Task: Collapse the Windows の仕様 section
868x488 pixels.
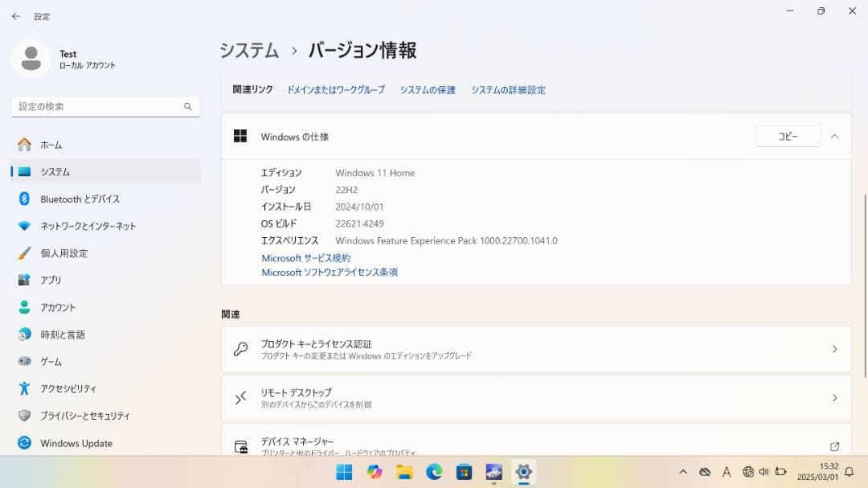Action: point(834,136)
